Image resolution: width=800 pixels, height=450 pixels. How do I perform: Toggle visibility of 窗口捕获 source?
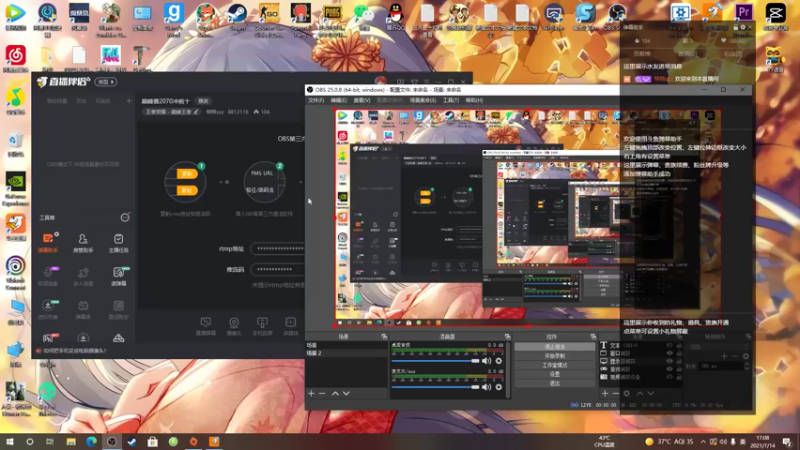click(x=669, y=353)
